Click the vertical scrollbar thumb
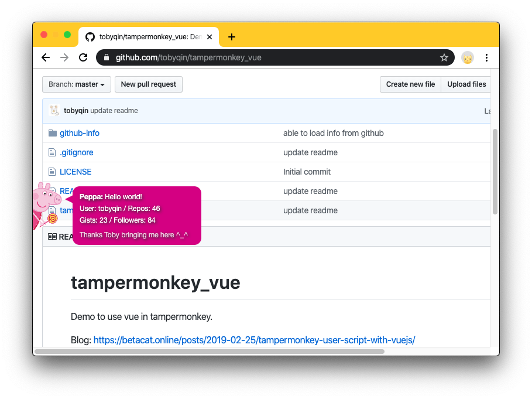The height and width of the screenshot is (399, 532). (495, 172)
